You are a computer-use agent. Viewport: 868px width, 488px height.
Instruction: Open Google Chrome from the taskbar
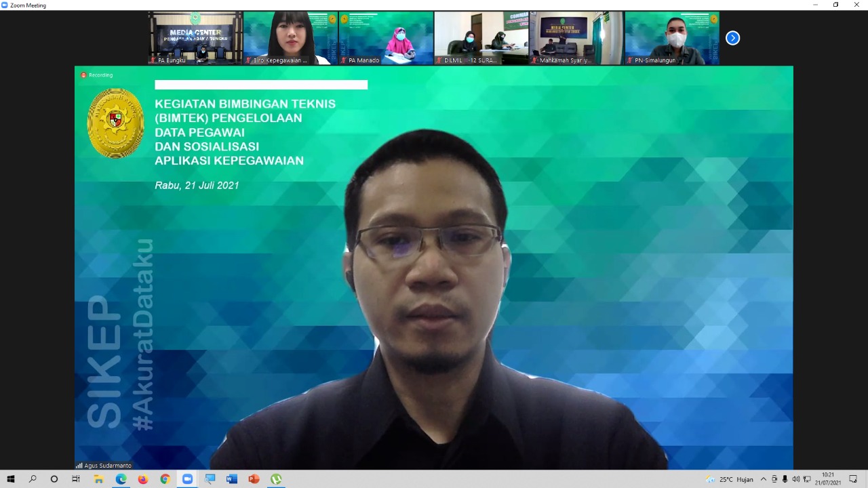(164, 479)
